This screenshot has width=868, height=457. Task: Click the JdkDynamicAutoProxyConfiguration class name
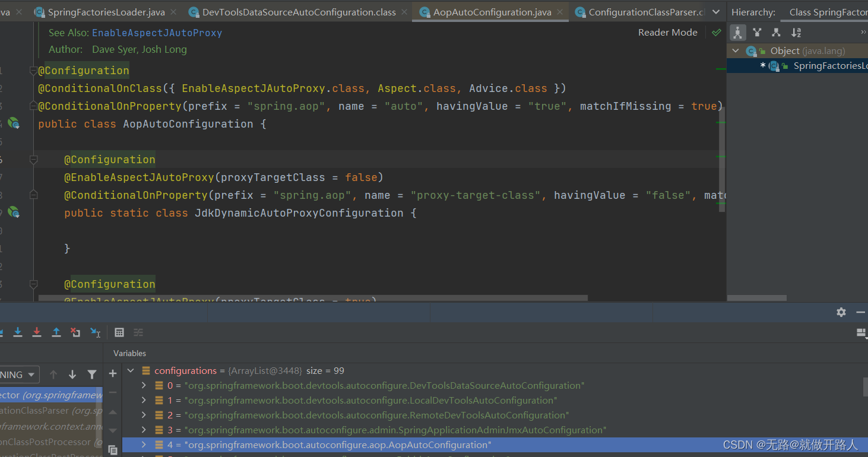point(299,213)
